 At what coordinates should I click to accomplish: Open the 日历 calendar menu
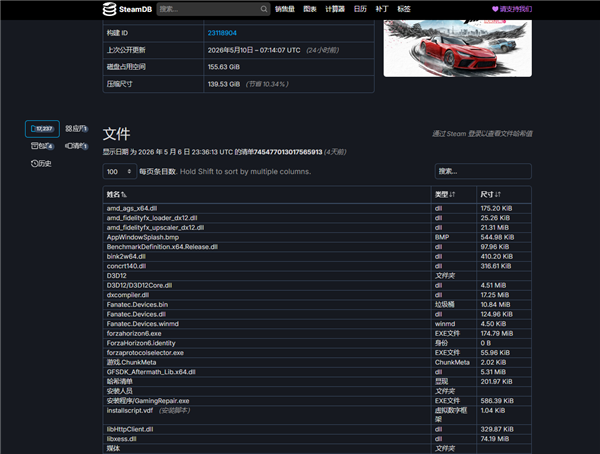(x=360, y=9)
